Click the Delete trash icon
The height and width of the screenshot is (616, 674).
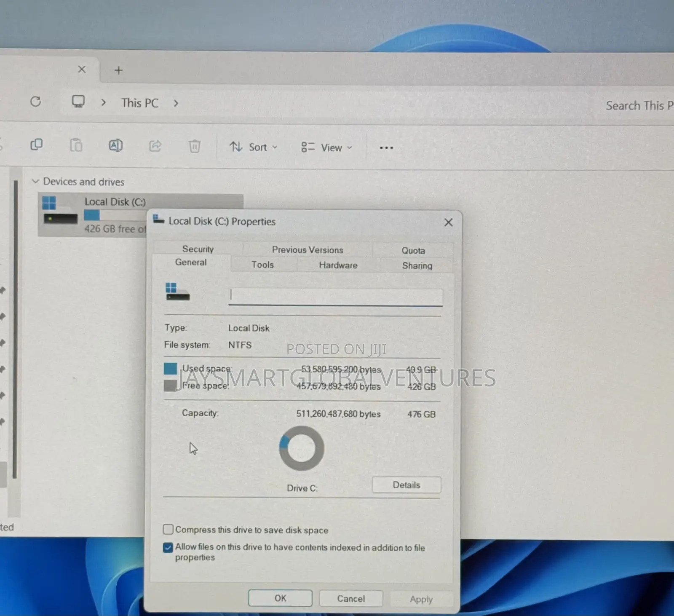click(x=194, y=147)
